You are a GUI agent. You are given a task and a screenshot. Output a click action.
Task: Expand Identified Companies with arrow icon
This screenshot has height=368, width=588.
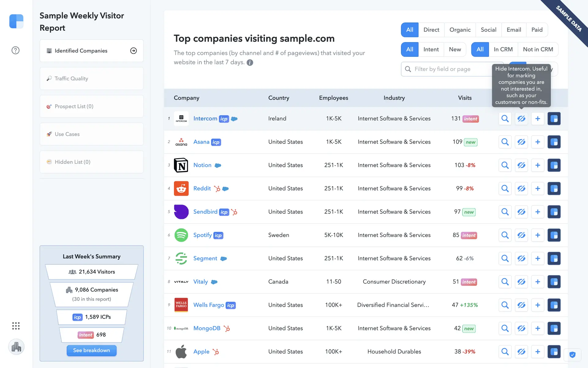tap(134, 51)
